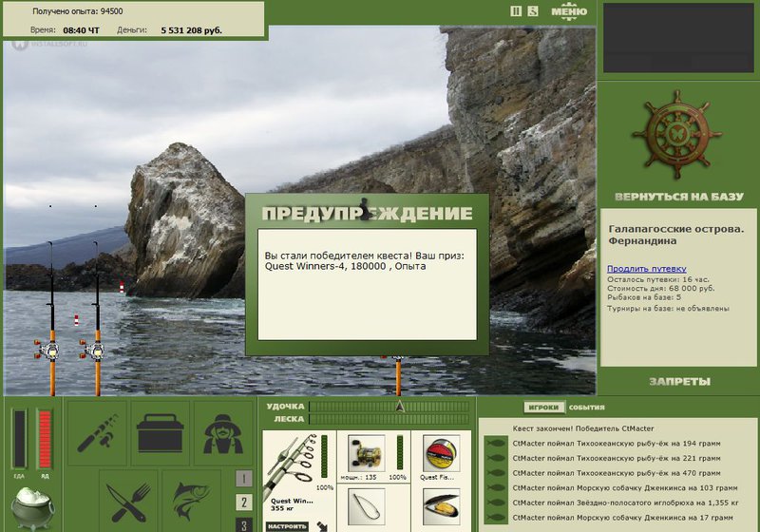
Task: Switch to the ИГРОКИ tab
Action: click(543, 408)
